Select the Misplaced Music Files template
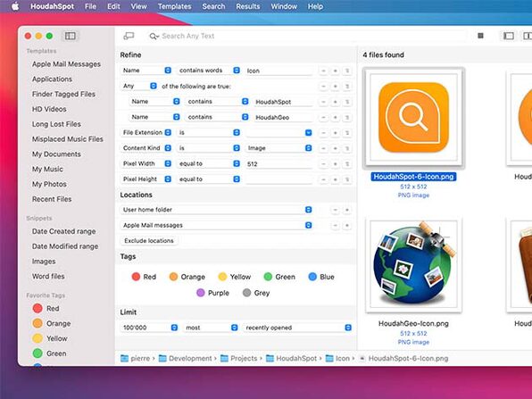This screenshot has width=532, height=399. pyautogui.click(x=68, y=139)
